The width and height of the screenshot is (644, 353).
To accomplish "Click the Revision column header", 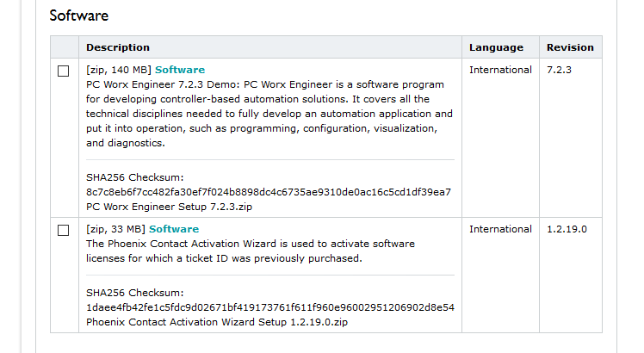I will [570, 47].
